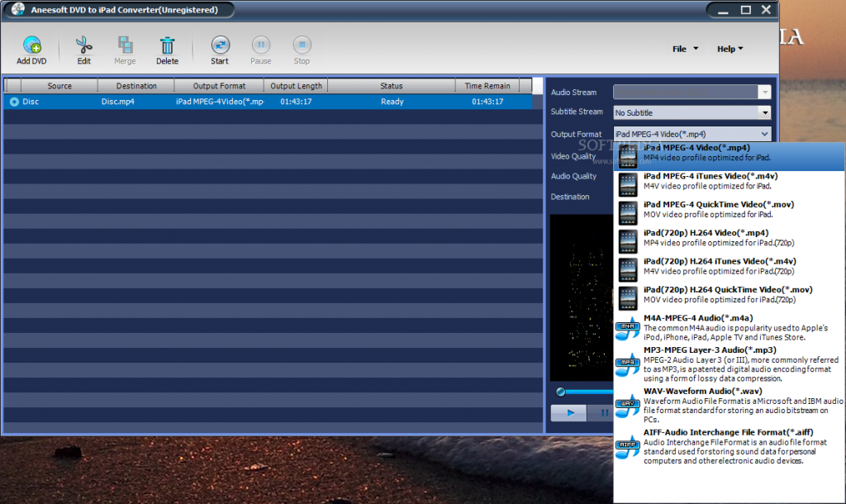Open the Subtitle Stream dropdown arrow
This screenshot has height=504, width=846.
[764, 112]
